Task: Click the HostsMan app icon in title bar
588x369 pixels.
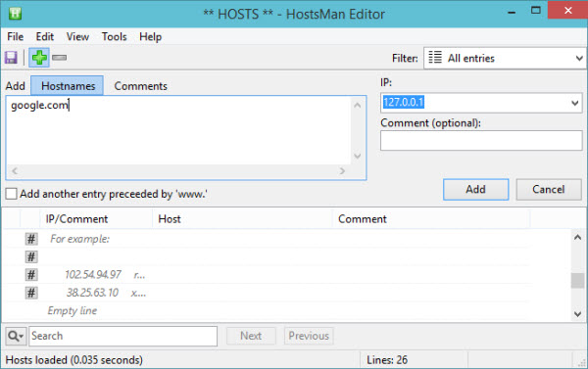Action: point(15,14)
